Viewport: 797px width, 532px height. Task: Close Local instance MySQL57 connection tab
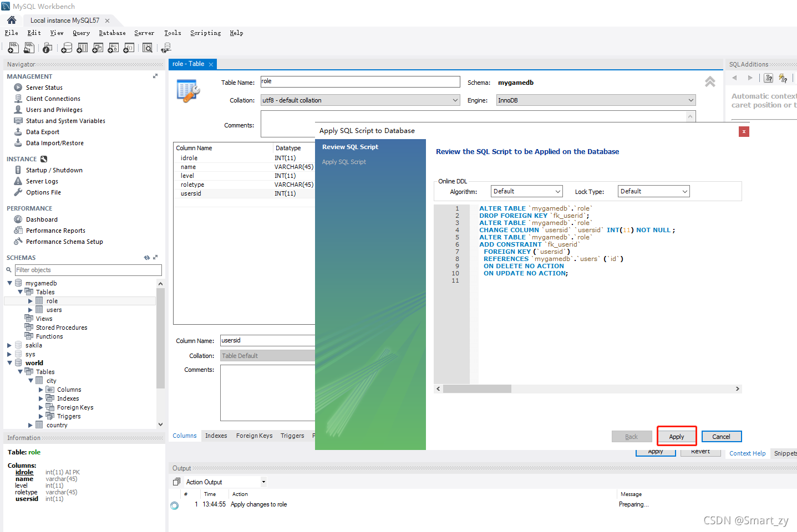click(x=107, y=21)
